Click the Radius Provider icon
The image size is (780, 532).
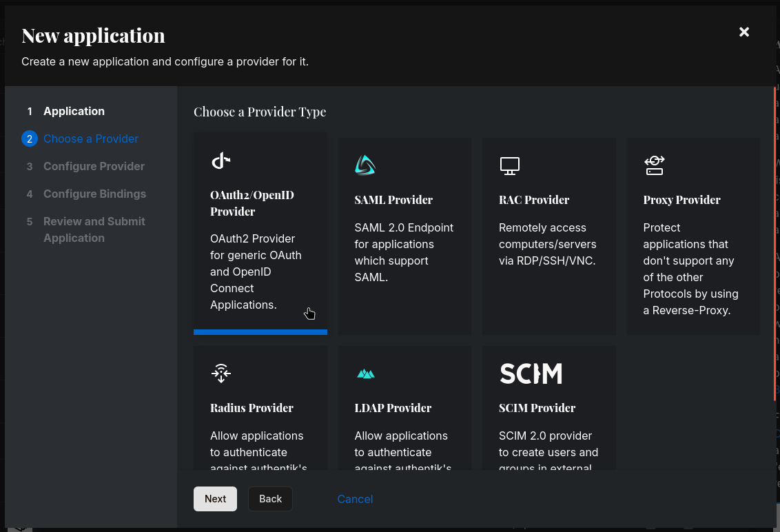click(220, 373)
